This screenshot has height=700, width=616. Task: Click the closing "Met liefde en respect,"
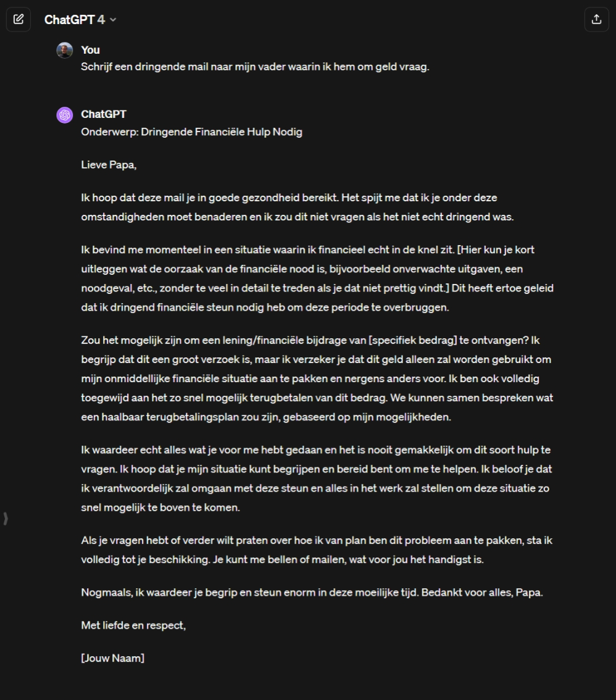pos(133,625)
